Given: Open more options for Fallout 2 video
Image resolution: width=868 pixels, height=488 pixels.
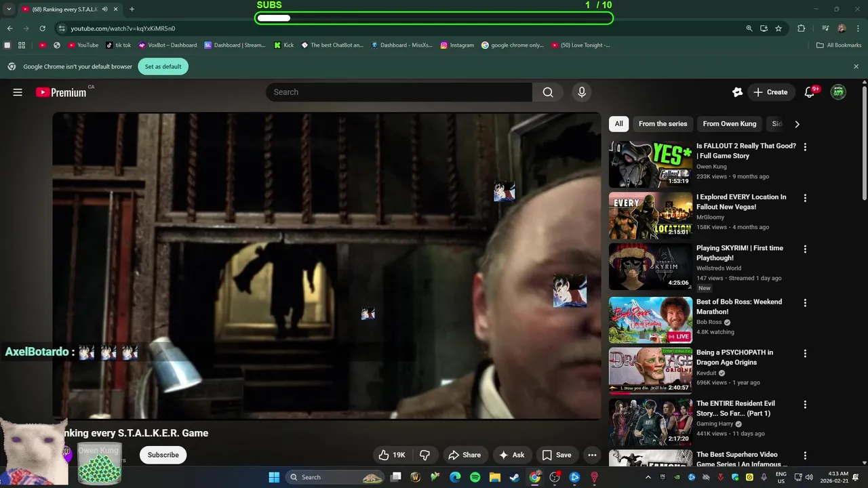Looking at the screenshot, I should (x=805, y=147).
